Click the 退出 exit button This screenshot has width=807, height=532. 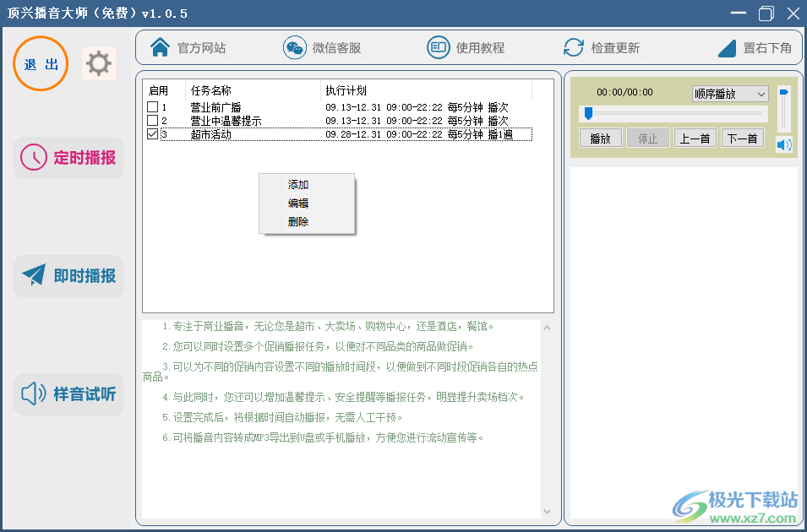(x=40, y=63)
